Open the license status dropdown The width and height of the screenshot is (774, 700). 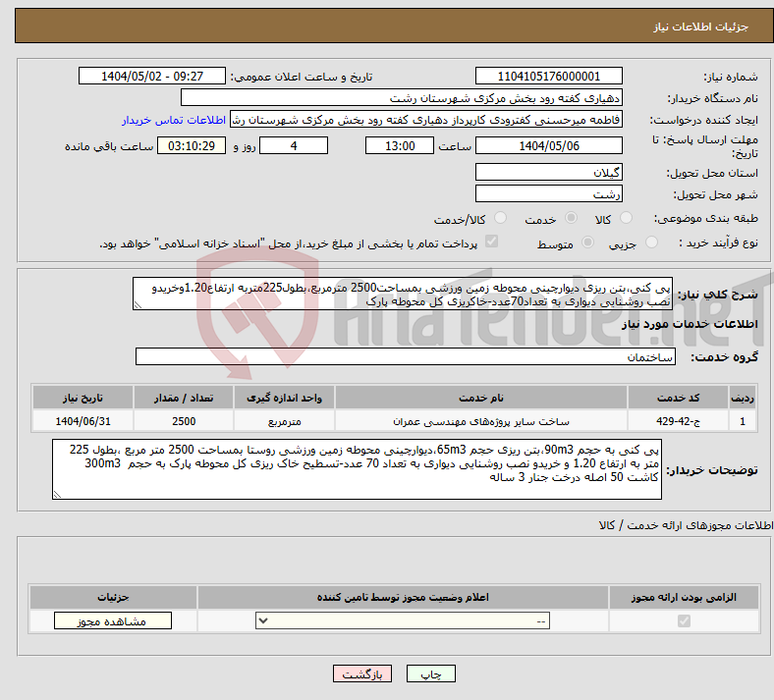coord(403,620)
